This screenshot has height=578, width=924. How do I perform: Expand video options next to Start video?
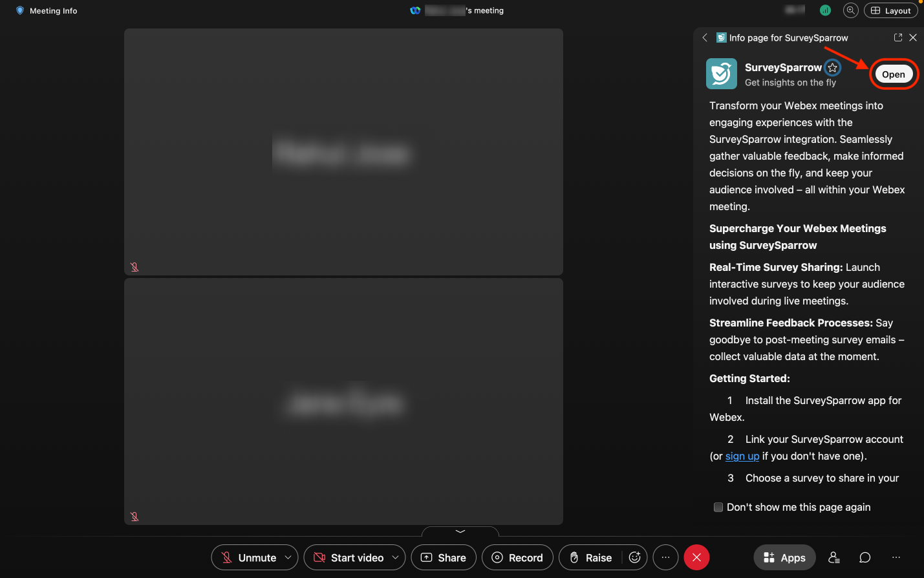pos(395,557)
